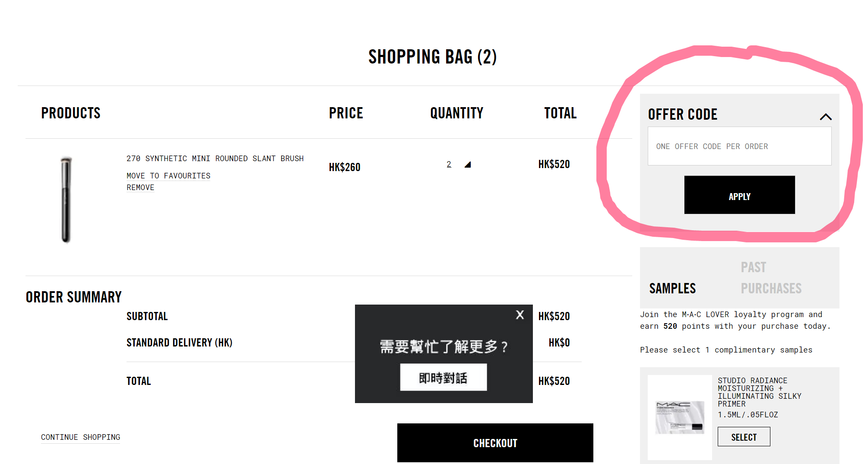Click the 即時對話 live chat button
The width and height of the screenshot is (868, 464).
(443, 376)
